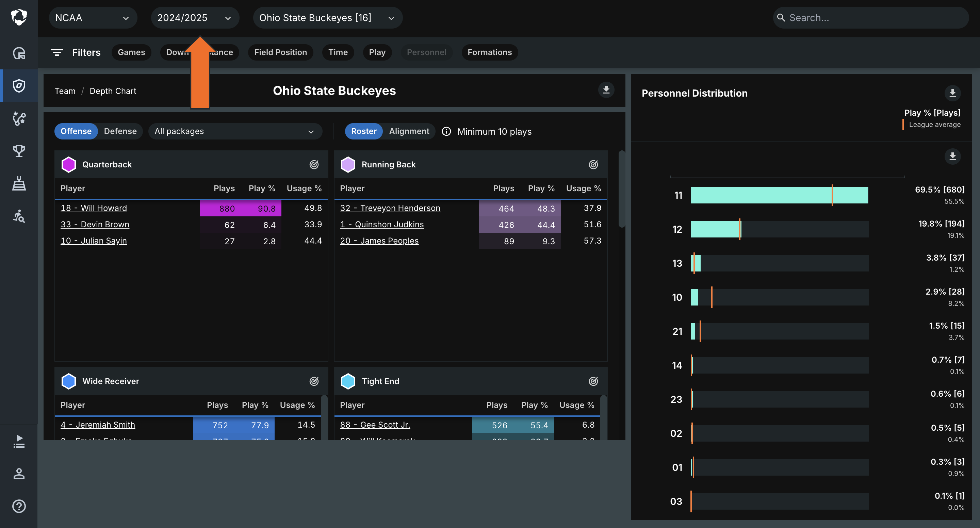980x528 pixels.
Task: Download the Personnel Distribution panel
Action: (952, 93)
